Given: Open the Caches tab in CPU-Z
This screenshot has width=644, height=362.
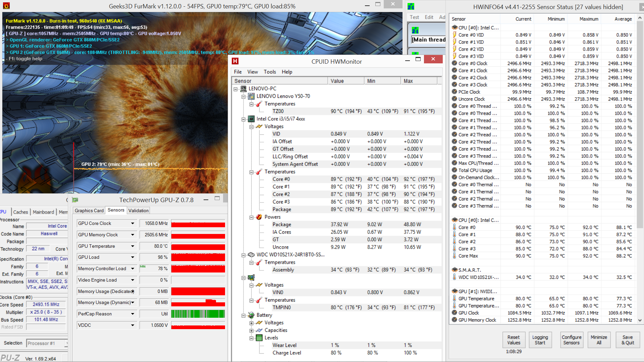Looking at the screenshot, I should tap(20, 212).
